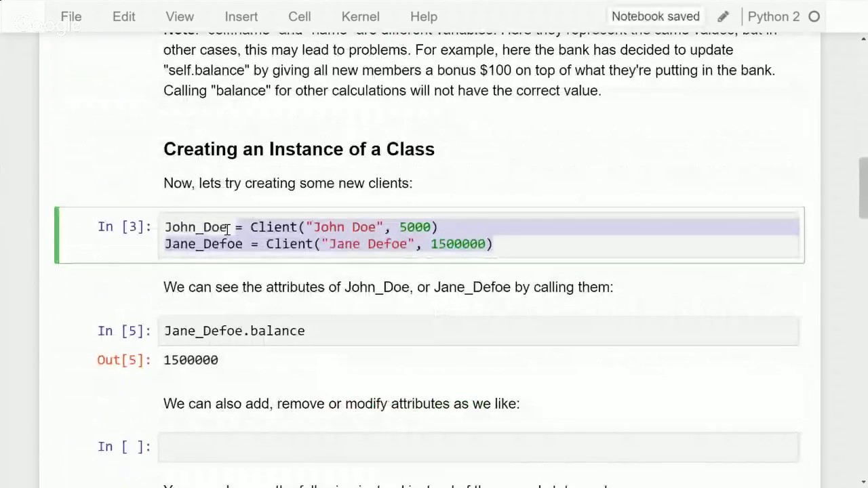This screenshot has width=868, height=488.
Task: Click the 5000 number in the code
Action: (x=414, y=227)
